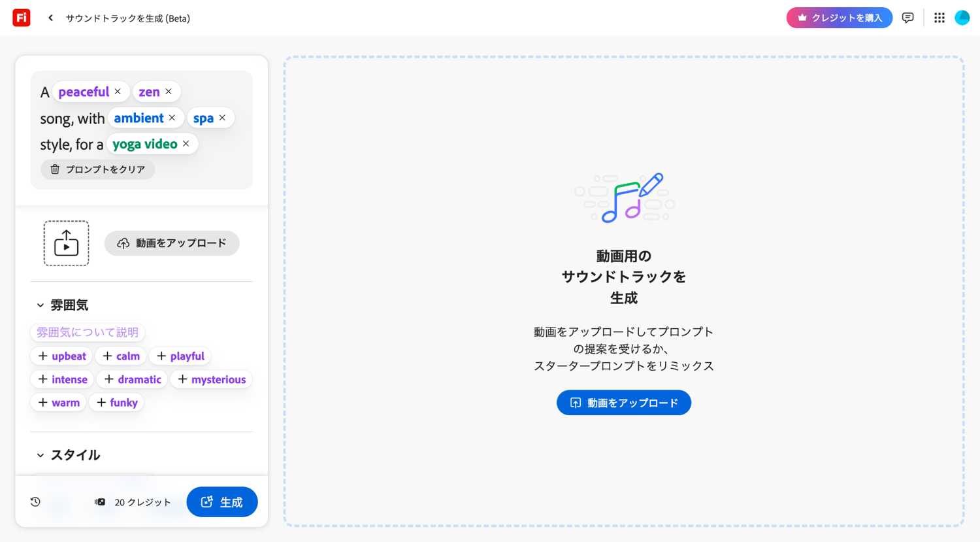Open the Adobe apps grid icon
The width and height of the screenshot is (980, 542).
coord(939,18)
